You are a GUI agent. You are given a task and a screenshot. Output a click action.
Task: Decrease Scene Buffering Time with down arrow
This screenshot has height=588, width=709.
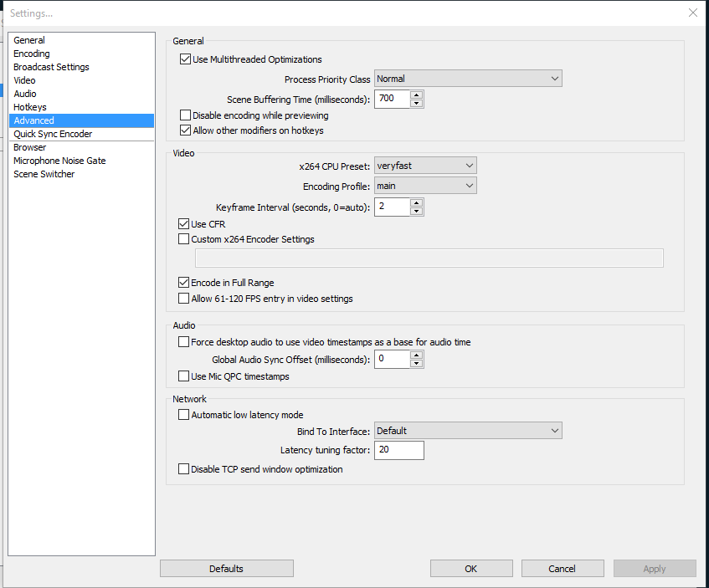point(417,104)
